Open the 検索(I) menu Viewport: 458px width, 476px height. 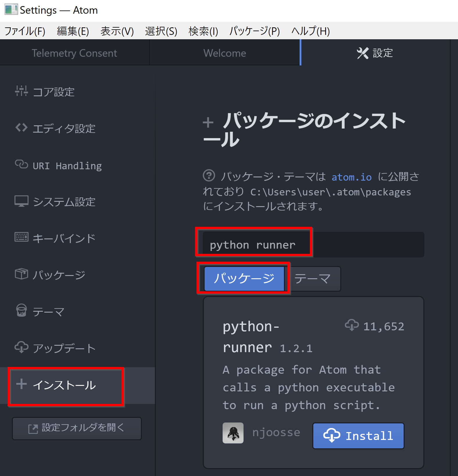click(203, 31)
